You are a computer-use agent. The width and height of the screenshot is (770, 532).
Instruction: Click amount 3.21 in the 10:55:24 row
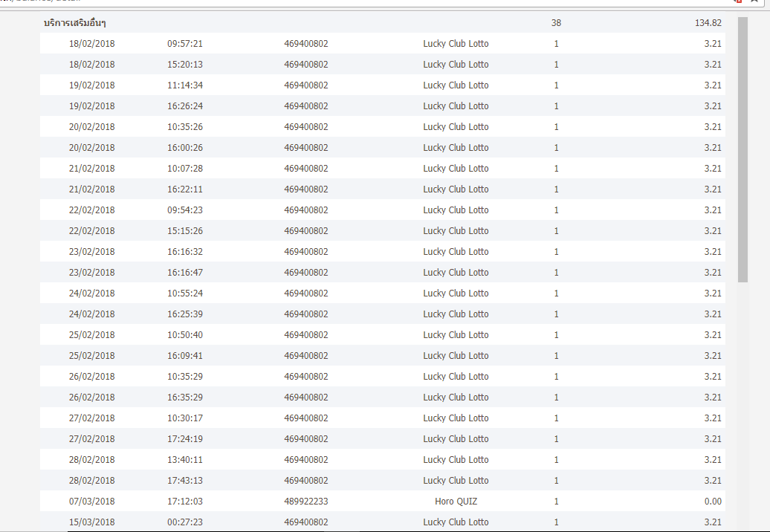(713, 293)
